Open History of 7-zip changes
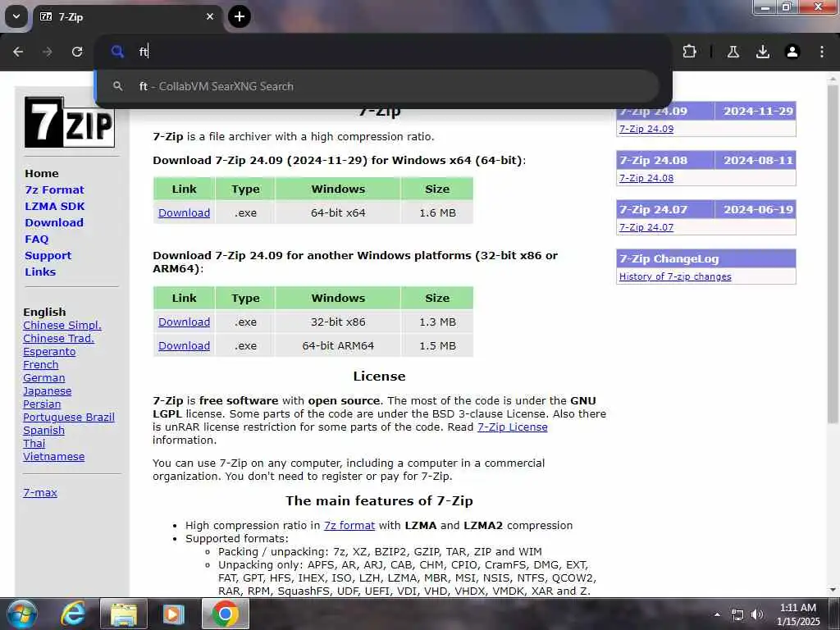Screen dimensions: 840x630 pos(675,276)
